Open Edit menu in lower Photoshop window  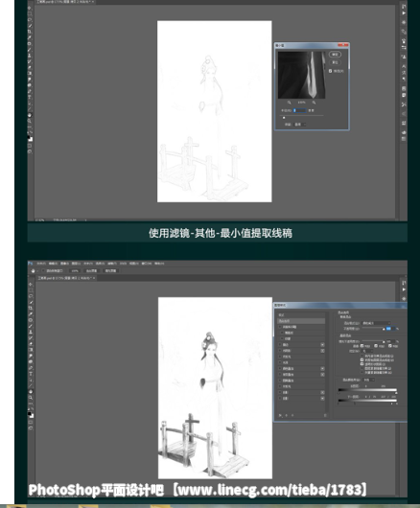[53, 264]
